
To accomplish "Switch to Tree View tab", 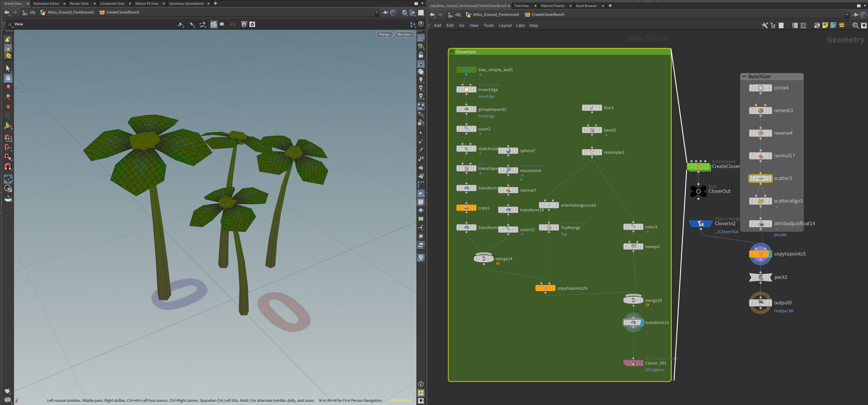I will pyautogui.click(x=521, y=6).
